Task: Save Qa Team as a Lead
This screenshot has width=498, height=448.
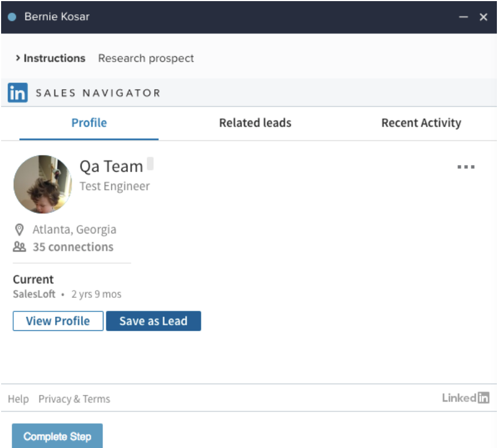Action: coord(153,320)
